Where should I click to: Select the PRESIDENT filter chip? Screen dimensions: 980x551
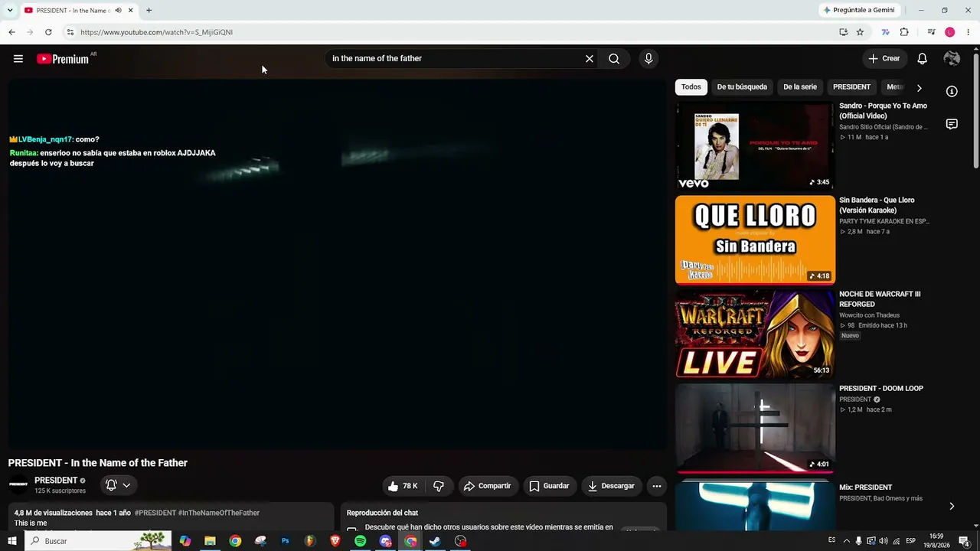pyautogui.click(x=851, y=87)
